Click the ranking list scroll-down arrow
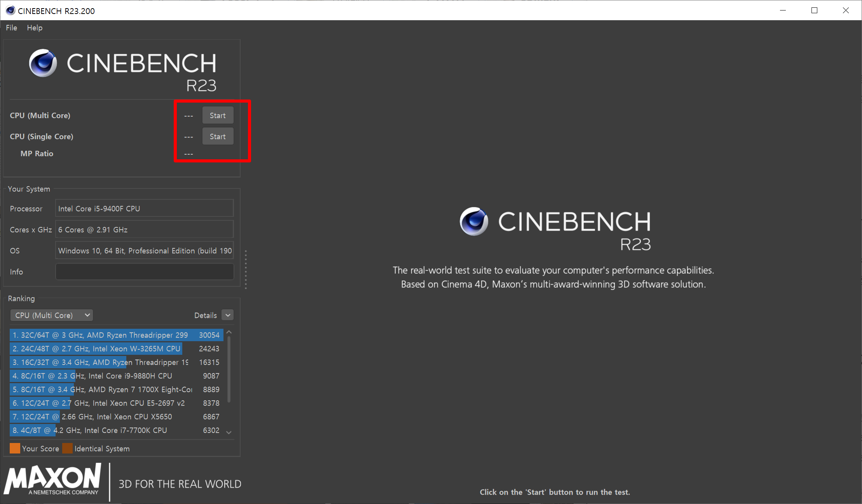The image size is (862, 504). [229, 432]
